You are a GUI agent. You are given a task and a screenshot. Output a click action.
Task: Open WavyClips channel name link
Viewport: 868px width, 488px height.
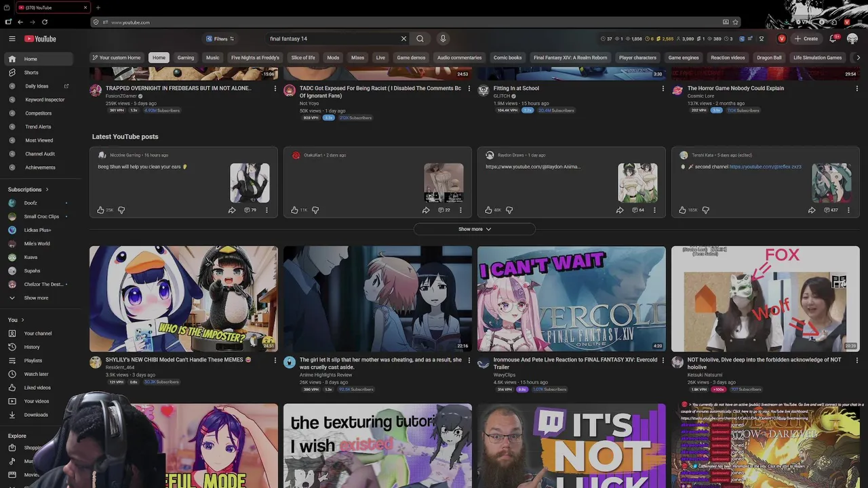[505, 375]
